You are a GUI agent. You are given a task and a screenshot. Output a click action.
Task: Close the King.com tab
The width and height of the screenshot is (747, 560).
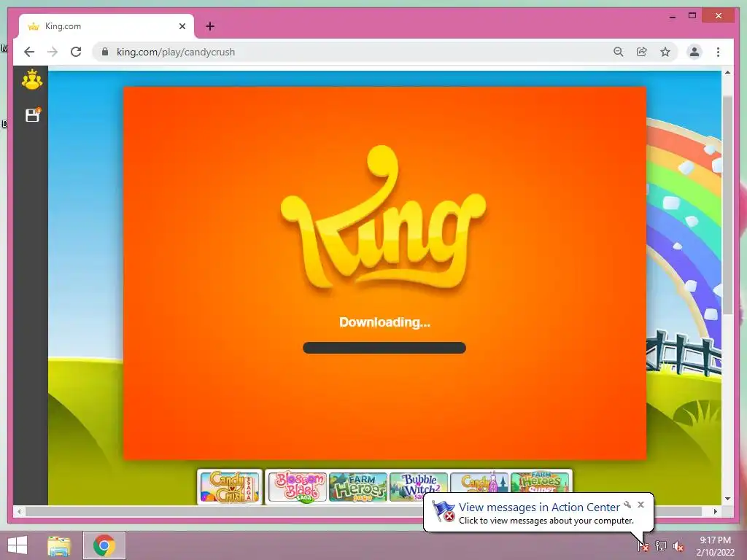point(182,26)
